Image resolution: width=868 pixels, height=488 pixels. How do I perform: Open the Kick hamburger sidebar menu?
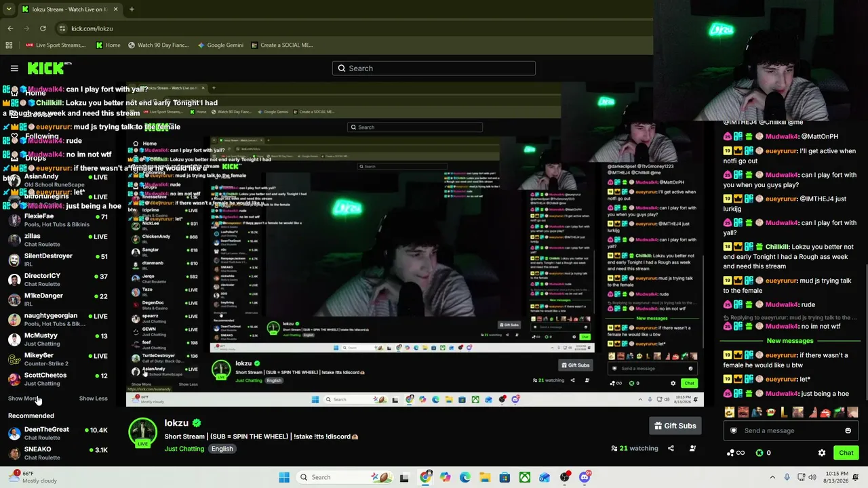[x=14, y=68]
